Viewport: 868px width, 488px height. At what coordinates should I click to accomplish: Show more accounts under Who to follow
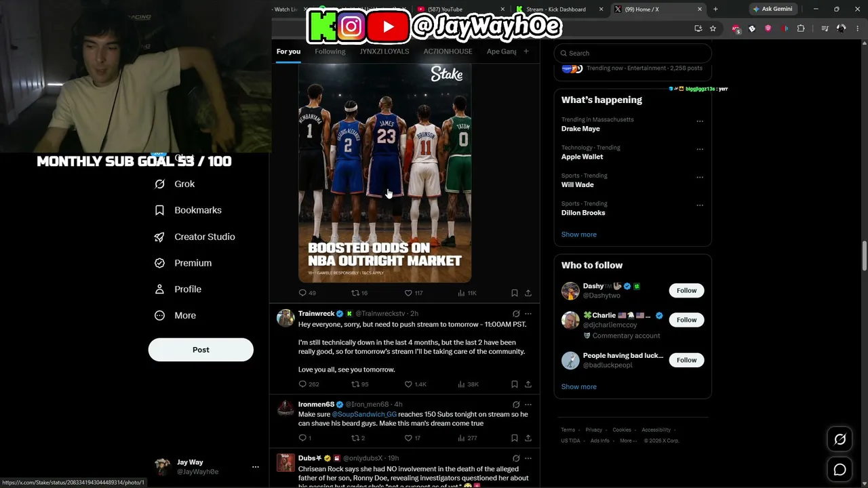click(x=579, y=386)
